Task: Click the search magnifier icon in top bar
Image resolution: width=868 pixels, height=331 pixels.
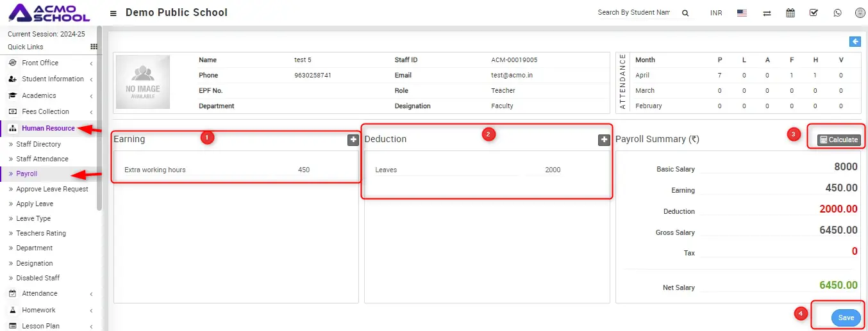Action: coord(685,13)
